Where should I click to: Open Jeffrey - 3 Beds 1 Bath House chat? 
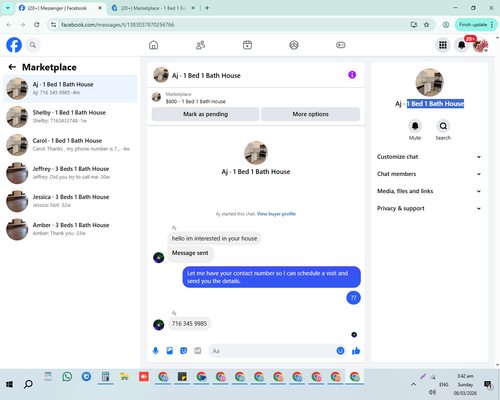[x=70, y=173]
